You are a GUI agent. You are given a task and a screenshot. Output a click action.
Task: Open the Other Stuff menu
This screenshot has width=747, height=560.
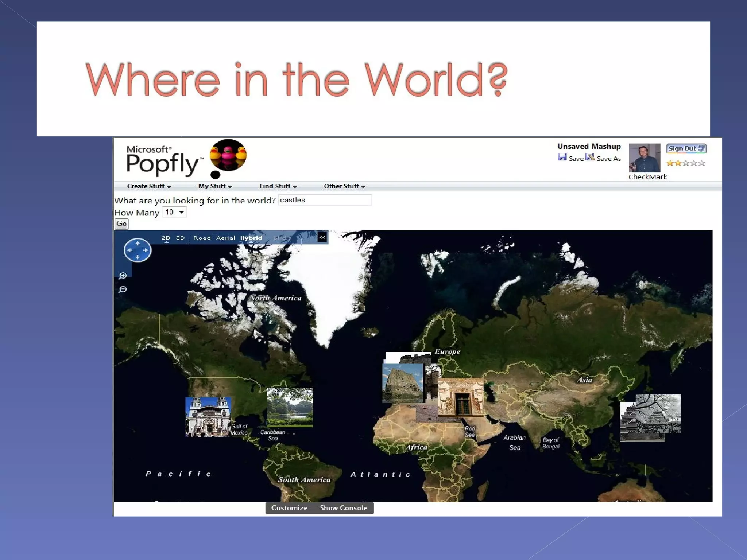coord(345,186)
